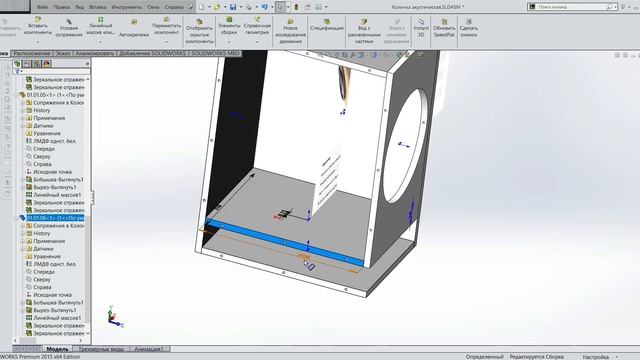
Task: Click Update SpeedPak (Обновить SpeedPak) icon
Action: click(x=444, y=22)
